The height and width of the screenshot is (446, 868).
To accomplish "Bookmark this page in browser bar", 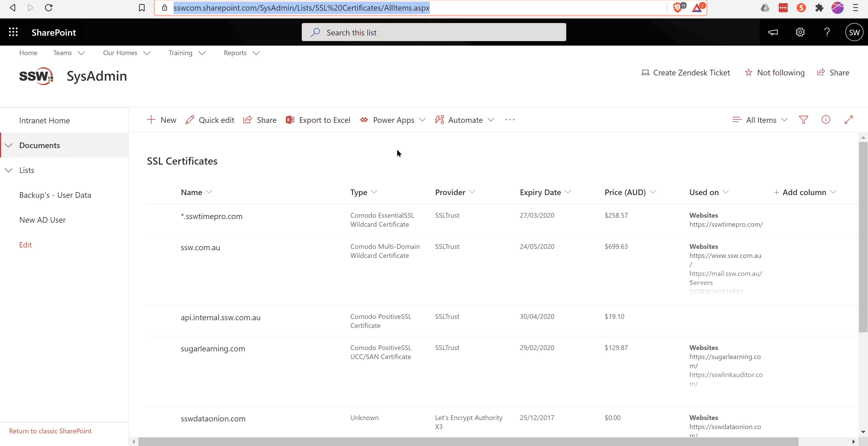I will tap(142, 8).
